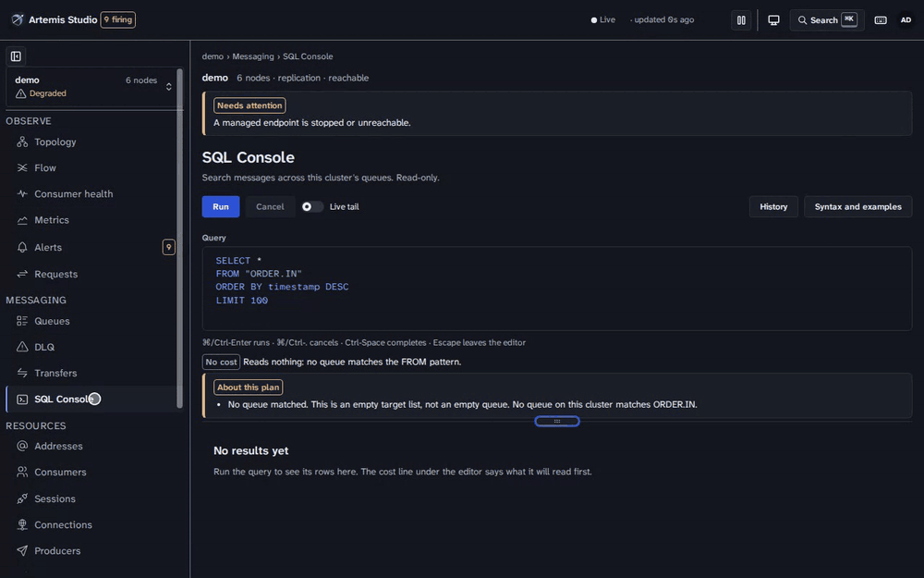Open Syntax and examples
Image resolution: width=924 pixels, height=578 pixels.
(857, 207)
